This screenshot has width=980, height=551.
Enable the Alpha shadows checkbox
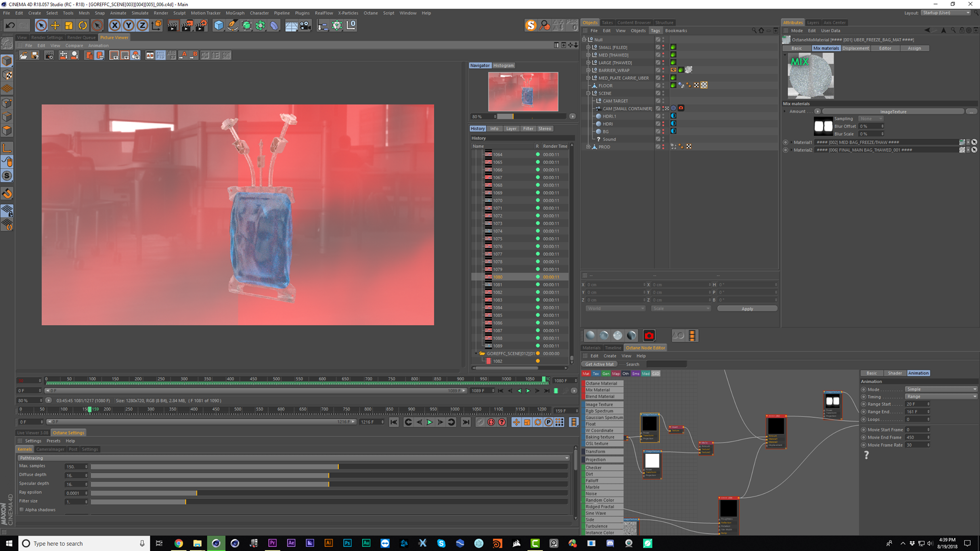[x=22, y=510]
